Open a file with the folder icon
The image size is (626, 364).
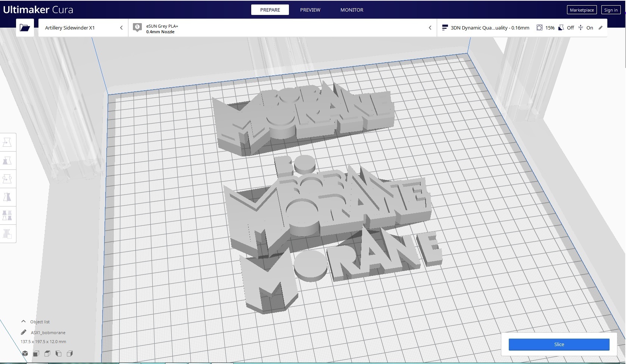point(25,28)
